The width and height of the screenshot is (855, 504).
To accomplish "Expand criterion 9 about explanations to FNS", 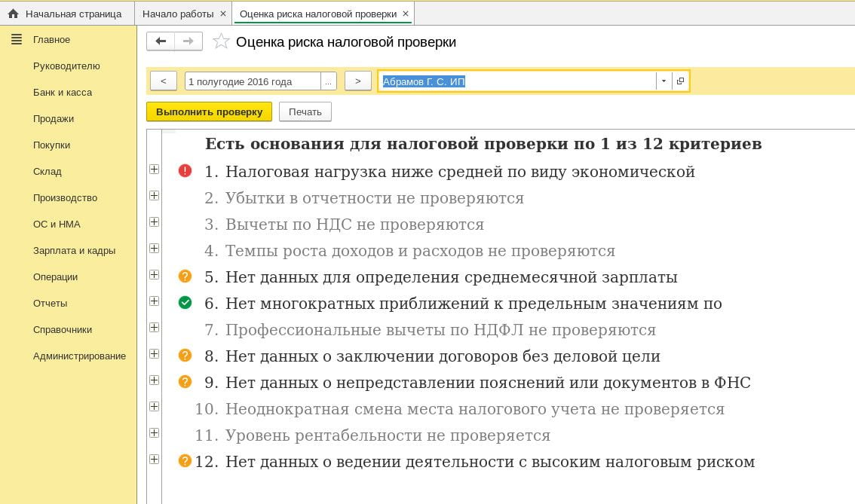I will (x=155, y=380).
